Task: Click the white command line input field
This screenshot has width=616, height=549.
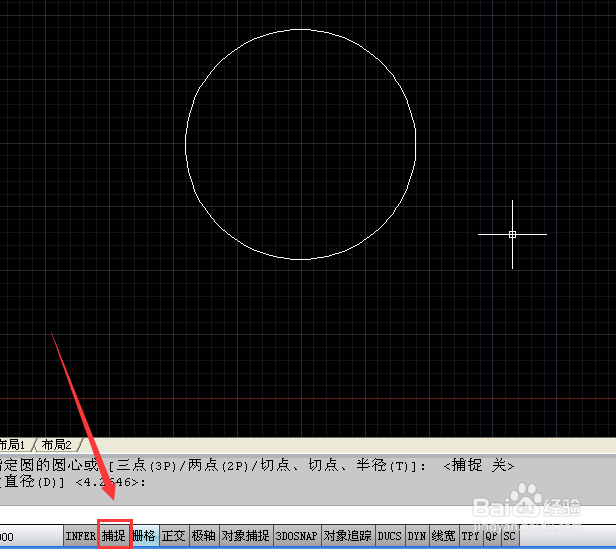Action: (308, 514)
